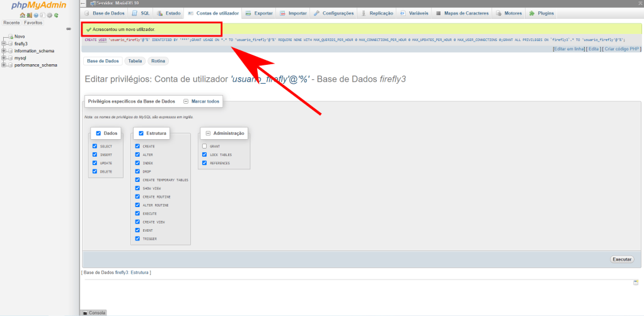This screenshot has width=644, height=316.
Task: Enable the GRANT privilege checkbox
Action: point(204,146)
